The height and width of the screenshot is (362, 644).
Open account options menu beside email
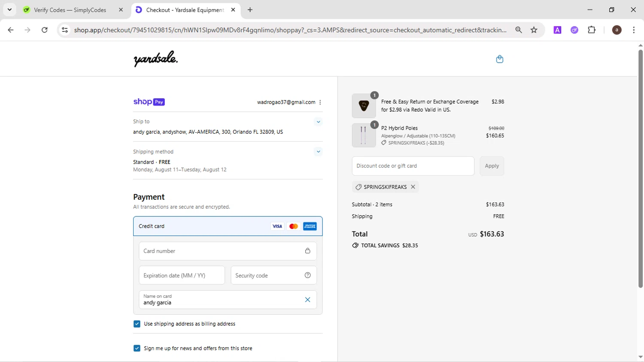[320, 102]
